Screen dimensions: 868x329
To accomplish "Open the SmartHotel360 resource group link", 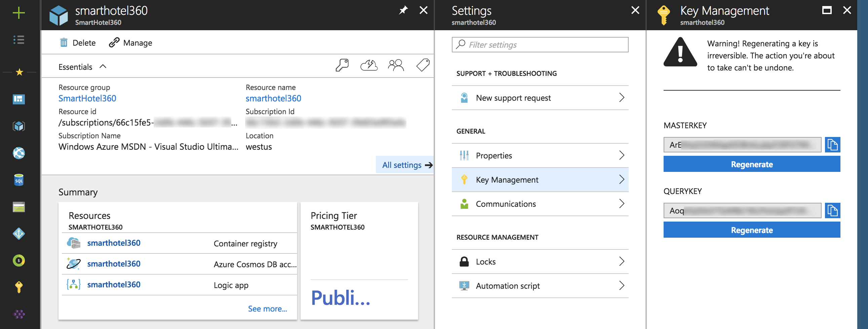I will click(87, 98).
